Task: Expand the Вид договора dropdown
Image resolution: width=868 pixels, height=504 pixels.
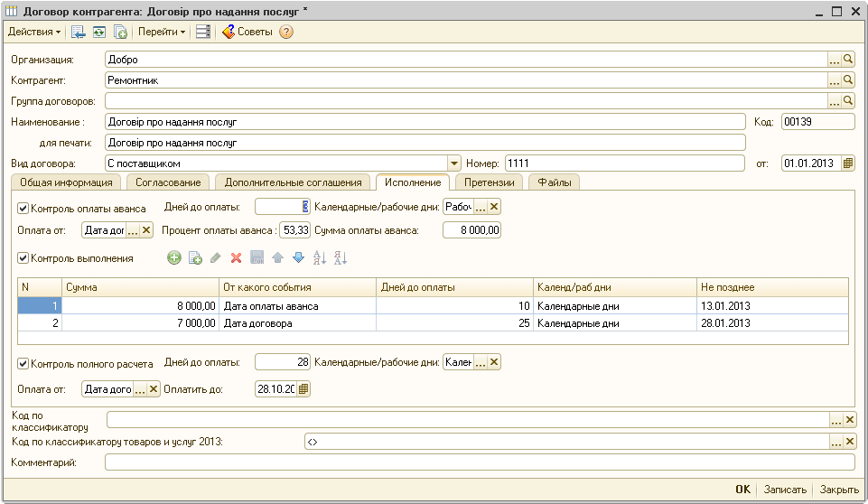Action: (x=454, y=163)
